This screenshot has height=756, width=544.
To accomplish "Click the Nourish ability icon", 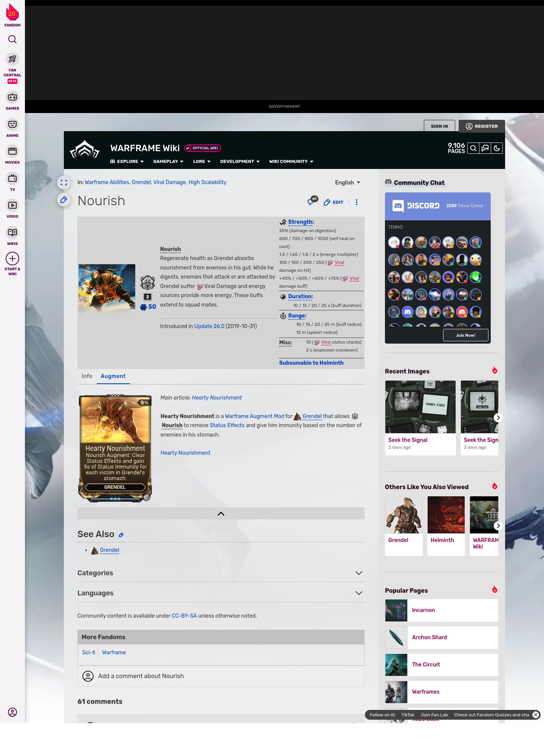I will (148, 282).
